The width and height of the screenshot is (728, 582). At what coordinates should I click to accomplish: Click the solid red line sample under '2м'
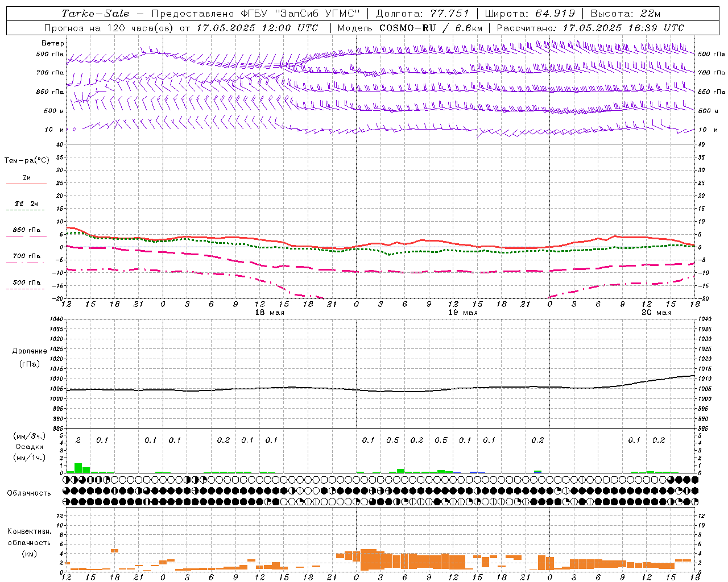[x=26, y=184]
